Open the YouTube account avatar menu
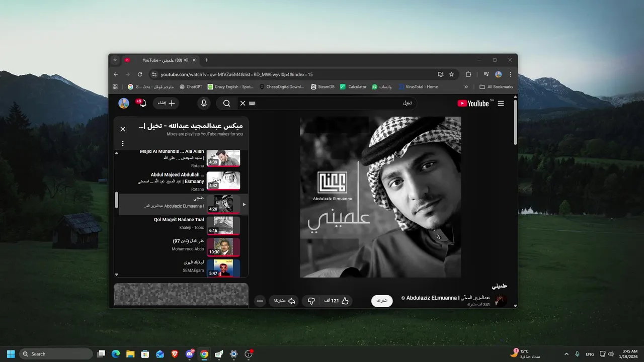This screenshot has width=644, height=362. coord(124,103)
